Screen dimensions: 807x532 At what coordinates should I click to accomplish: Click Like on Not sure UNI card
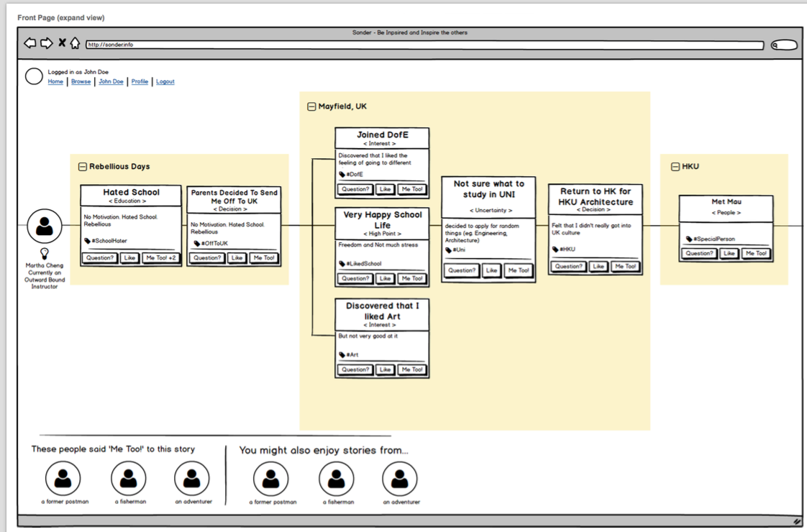coord(491,270)
